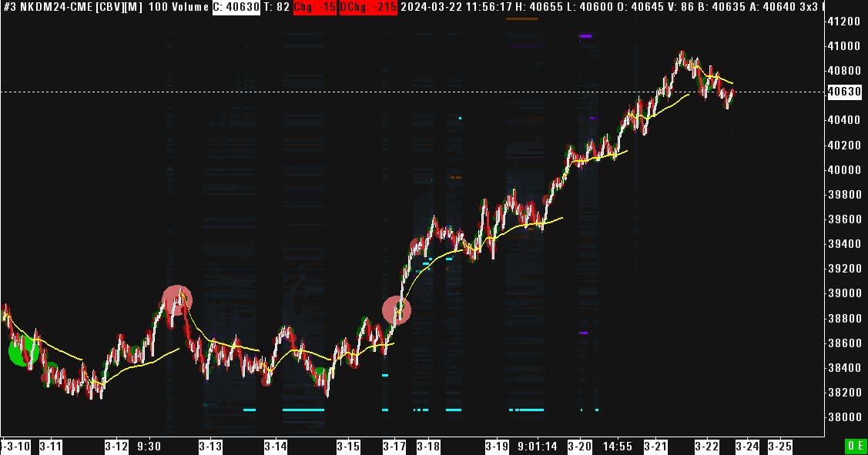868x455 pixels.
Task: Click the 9:01:14 time label on axis
Action: click(x=538, y=446)
